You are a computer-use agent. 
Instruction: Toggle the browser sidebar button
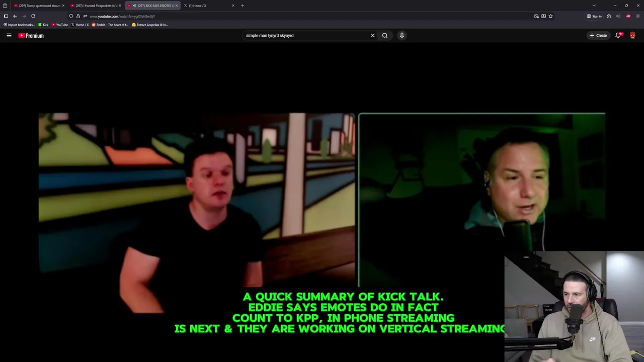click(x=6, y=16)
